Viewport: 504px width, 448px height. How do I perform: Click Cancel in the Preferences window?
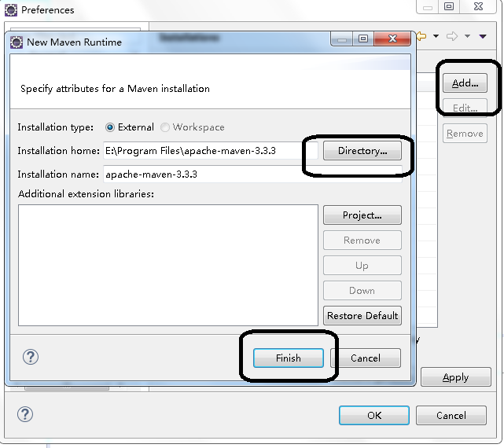pos(451,416)
